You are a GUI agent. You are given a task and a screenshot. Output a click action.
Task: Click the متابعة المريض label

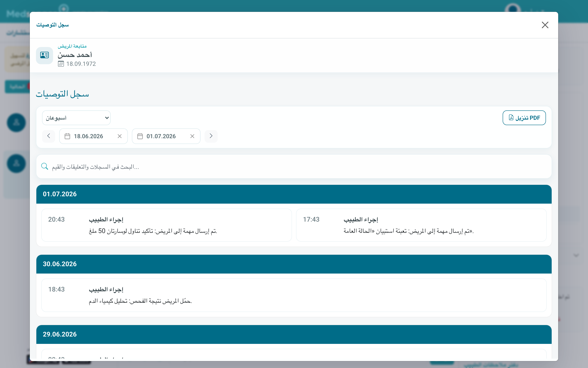pyautogui.click(x=72, y=46)
